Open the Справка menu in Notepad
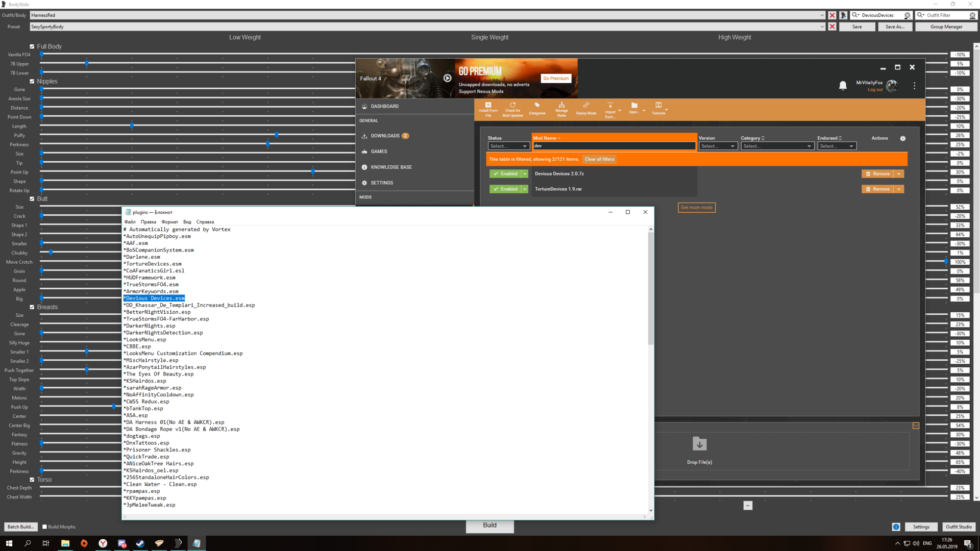Viewport: 980px width, 551px height. point(205,222)
